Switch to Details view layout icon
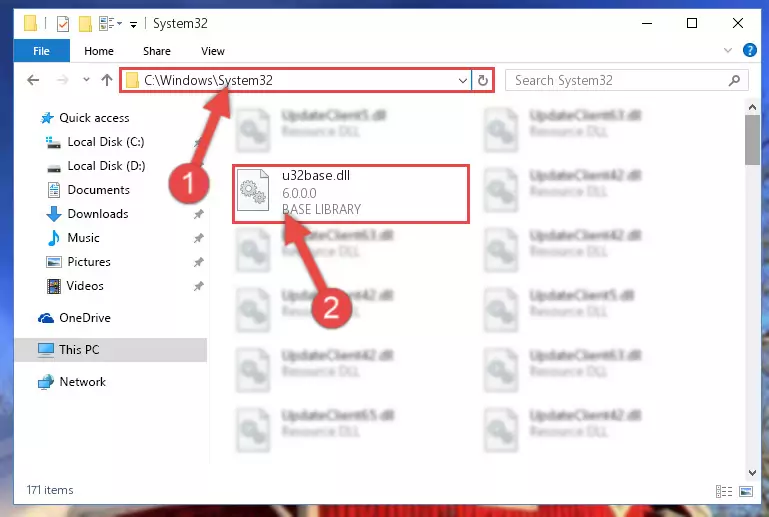Image resolution: width=769 pixels, height=517 pixels. click(724, 491)
